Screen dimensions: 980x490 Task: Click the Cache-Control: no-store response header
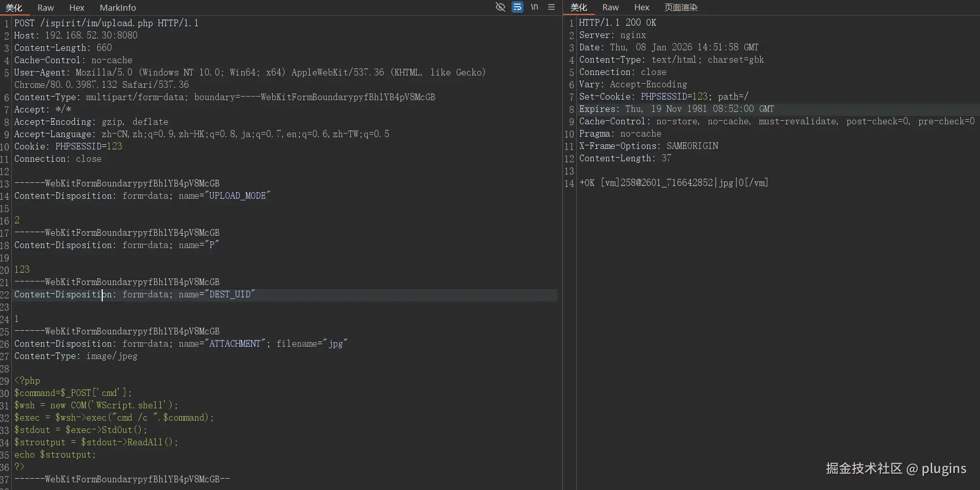pyautogui.click(x=777, y=121)
